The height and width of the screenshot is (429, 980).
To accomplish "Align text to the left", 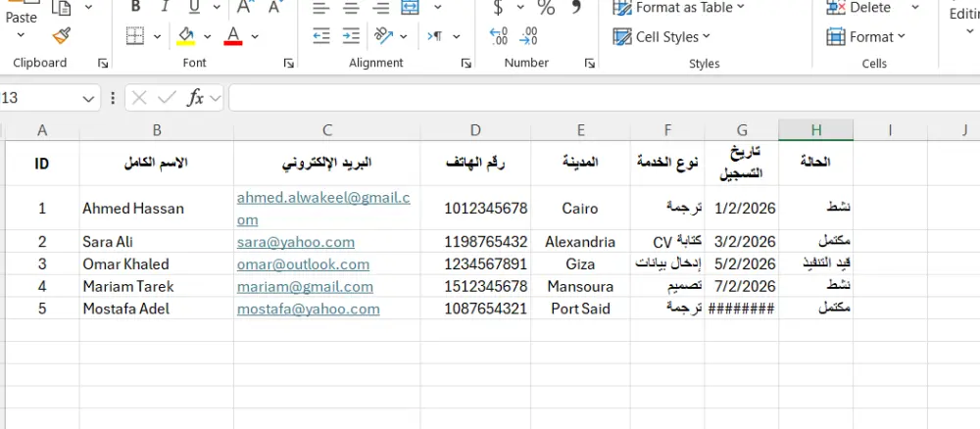I will tap(321, 8).
